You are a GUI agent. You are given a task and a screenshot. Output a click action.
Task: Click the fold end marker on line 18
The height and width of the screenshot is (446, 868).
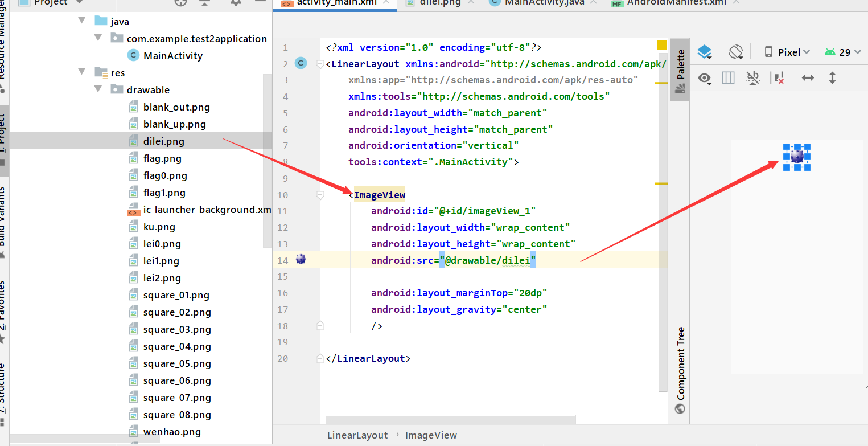(320, 326)
